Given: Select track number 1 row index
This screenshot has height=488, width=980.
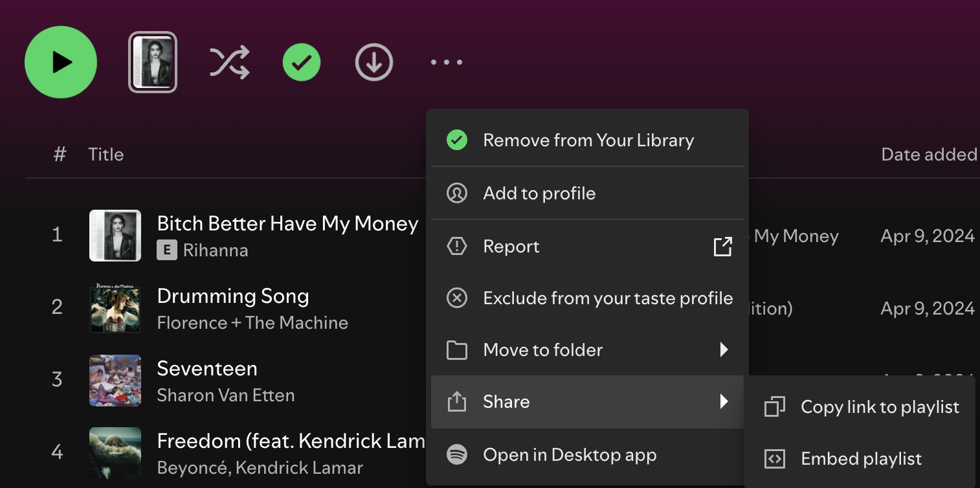Looking at the screenshot, I should [x=57, y=234].
